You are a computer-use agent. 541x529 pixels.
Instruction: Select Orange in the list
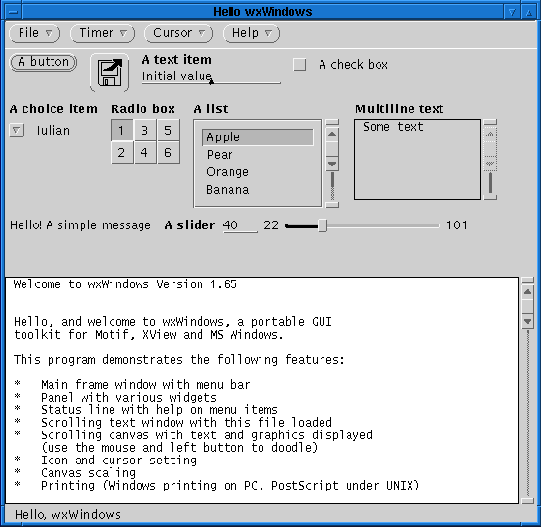point(258,172)
